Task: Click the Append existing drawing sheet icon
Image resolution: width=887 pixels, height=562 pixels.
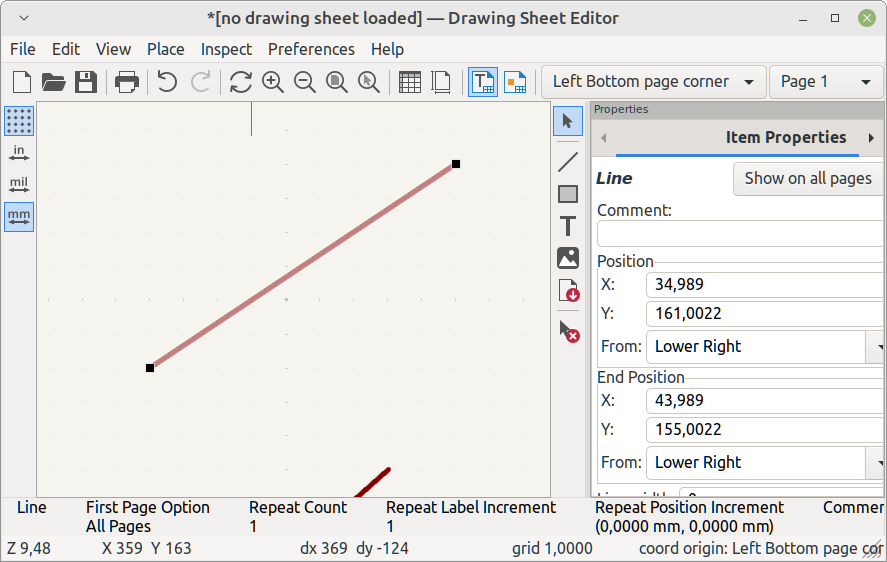Action: (x=568, y=291)
